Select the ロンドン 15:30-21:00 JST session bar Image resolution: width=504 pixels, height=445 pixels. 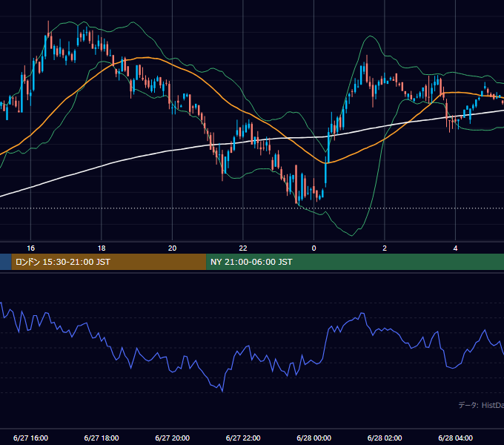[x=109, y=262]
